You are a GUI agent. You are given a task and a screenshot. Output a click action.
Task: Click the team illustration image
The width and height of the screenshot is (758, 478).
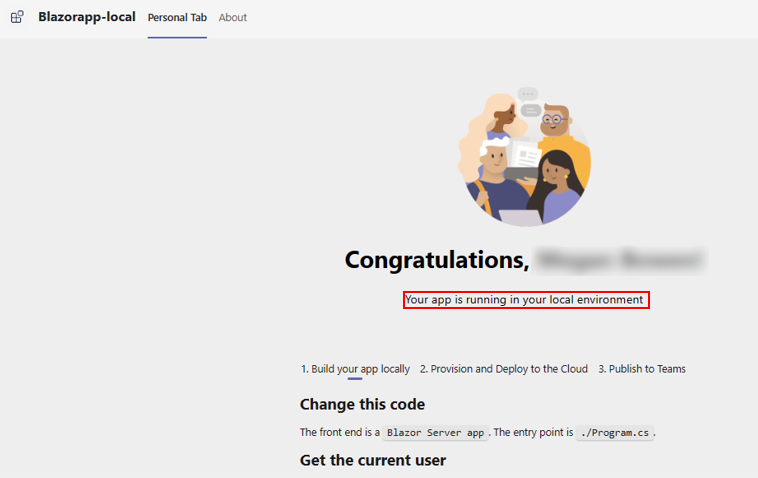tap(525, 157)
